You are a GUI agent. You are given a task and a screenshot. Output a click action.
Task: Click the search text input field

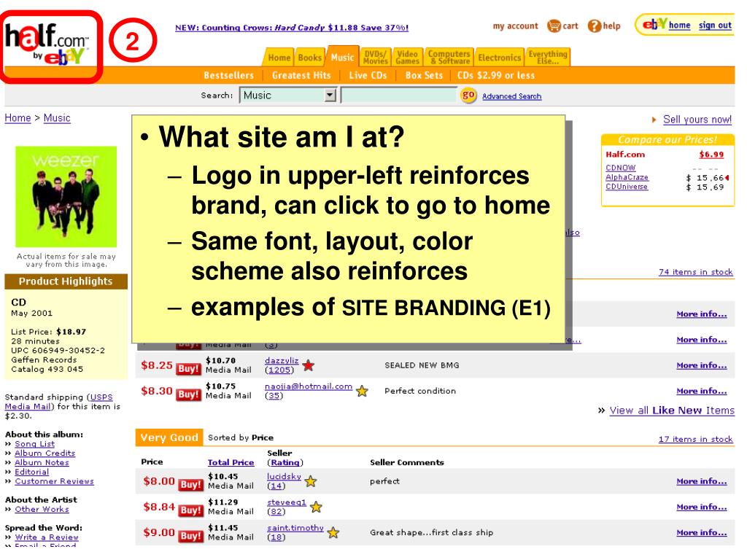(399, 96)
